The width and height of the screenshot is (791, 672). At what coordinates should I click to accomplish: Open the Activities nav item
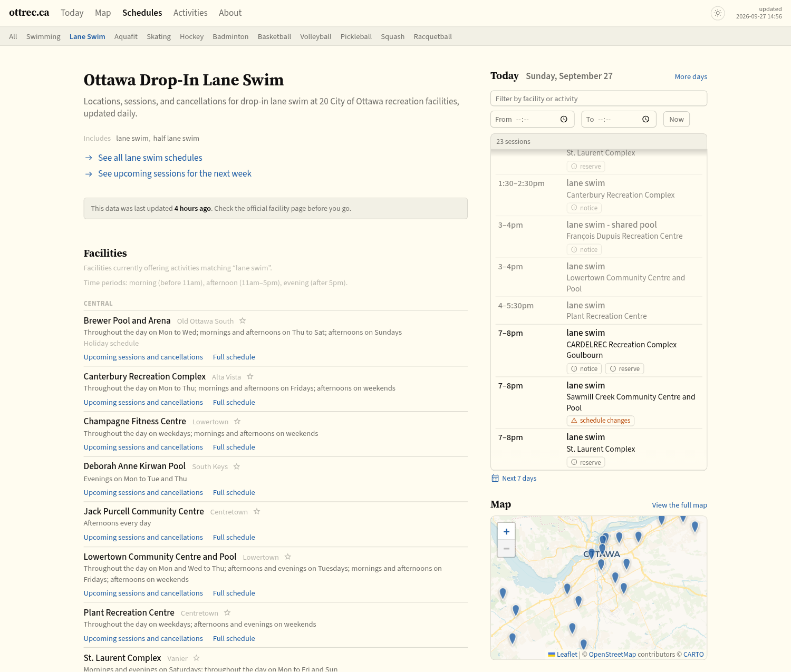tap(190, 13)
